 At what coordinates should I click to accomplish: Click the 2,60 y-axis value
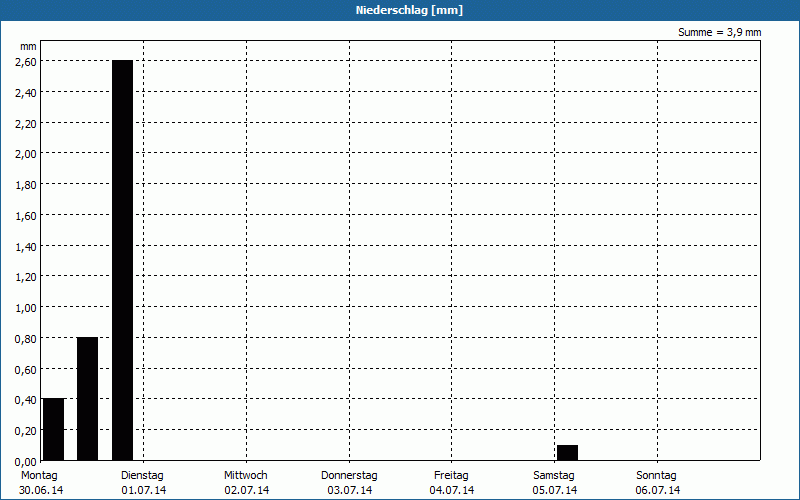(26, 62)
